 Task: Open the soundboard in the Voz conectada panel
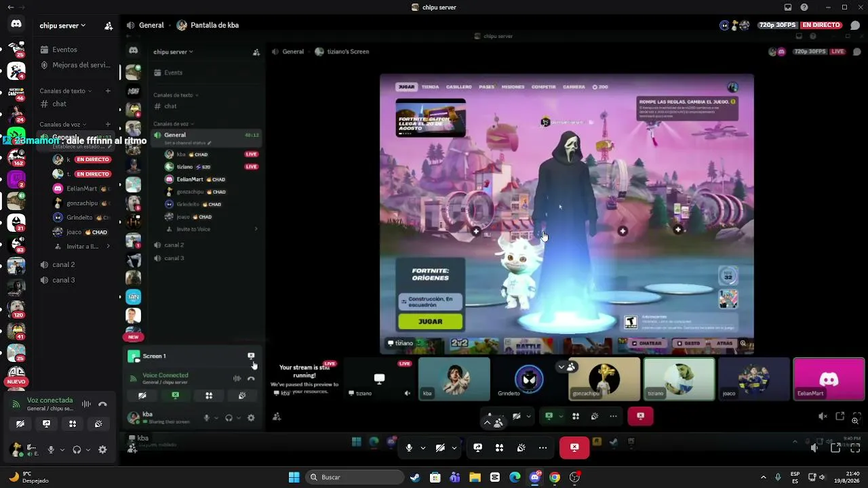pos(98,424)
